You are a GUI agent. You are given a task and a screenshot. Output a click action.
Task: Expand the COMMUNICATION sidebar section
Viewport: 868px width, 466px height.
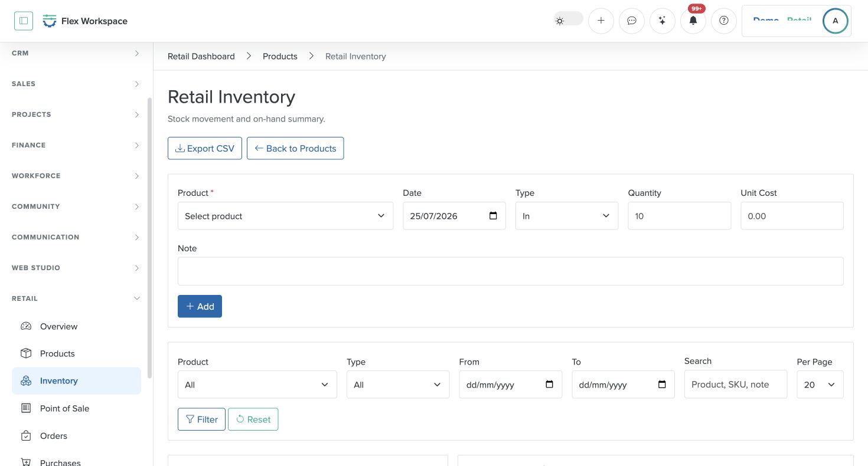tap(76, 237)
